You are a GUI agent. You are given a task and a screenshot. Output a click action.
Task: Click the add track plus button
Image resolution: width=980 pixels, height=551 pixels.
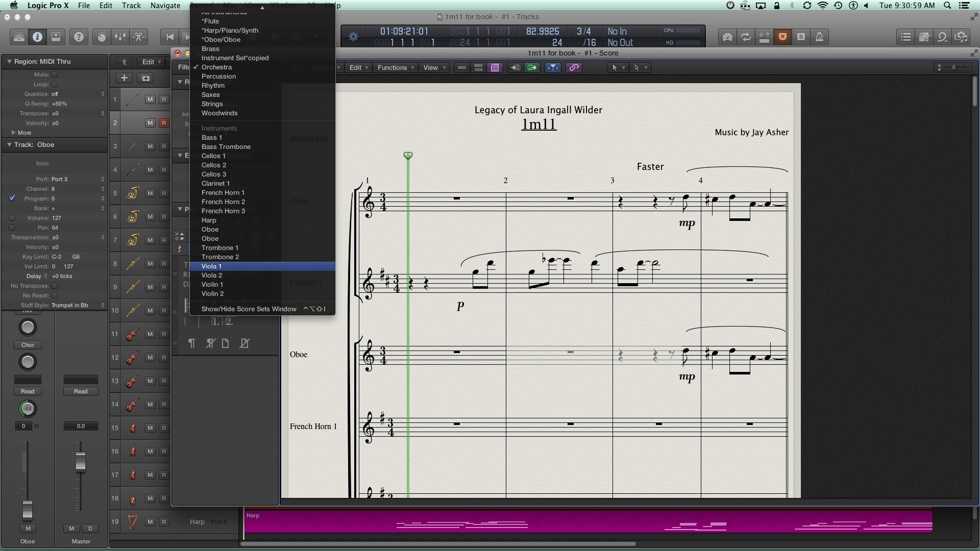pos(124,78)
